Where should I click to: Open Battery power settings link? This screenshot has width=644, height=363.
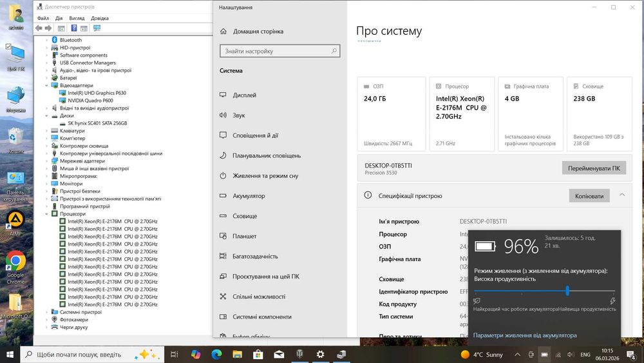[524, 335]
